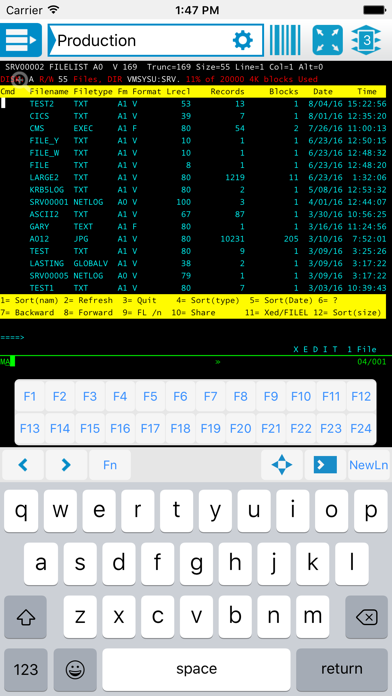The height and width of the screenshot is (696, 392).
Task: Tap the zoom magnifier overlay icon
Action: tap(20, 80)
